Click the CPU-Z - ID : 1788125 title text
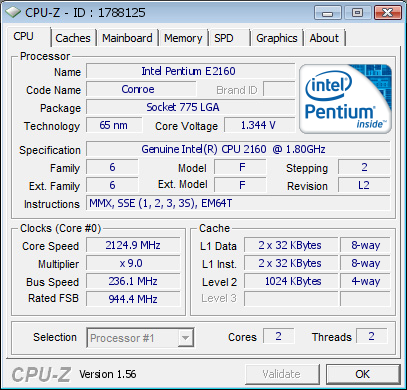The height and width of the screenshot is (390, 407). pyautogui.click(x=85, y=13)
